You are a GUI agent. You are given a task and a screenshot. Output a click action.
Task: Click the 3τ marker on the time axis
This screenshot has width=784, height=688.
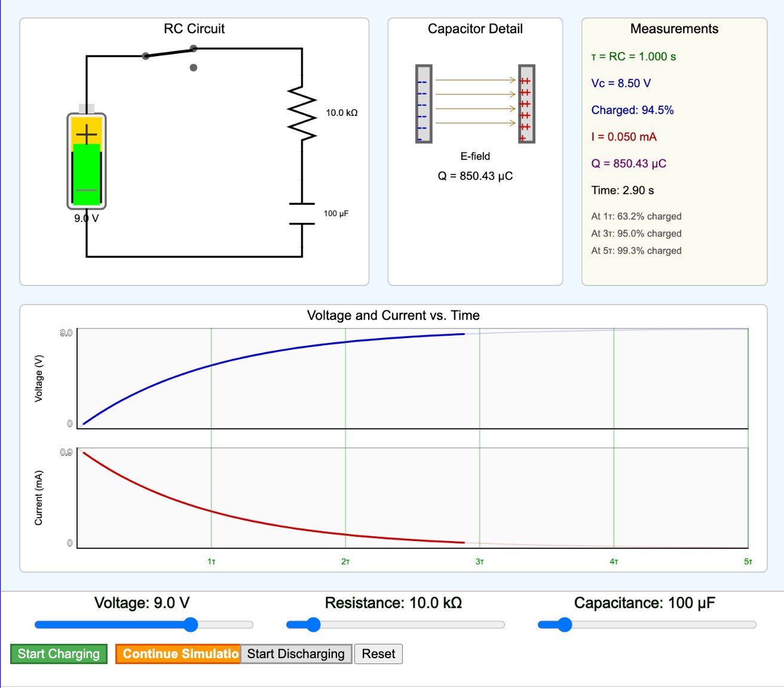[480, 562]
